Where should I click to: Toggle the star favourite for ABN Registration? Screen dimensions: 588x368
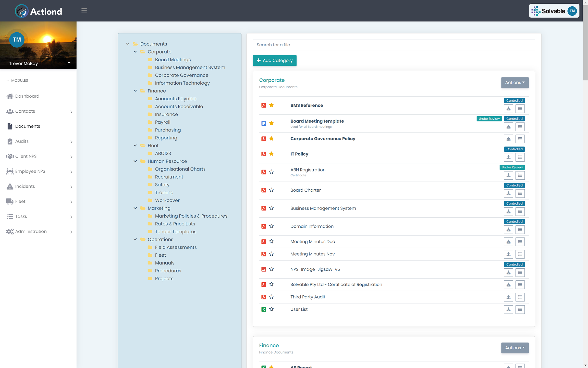(x=271, y=172)
